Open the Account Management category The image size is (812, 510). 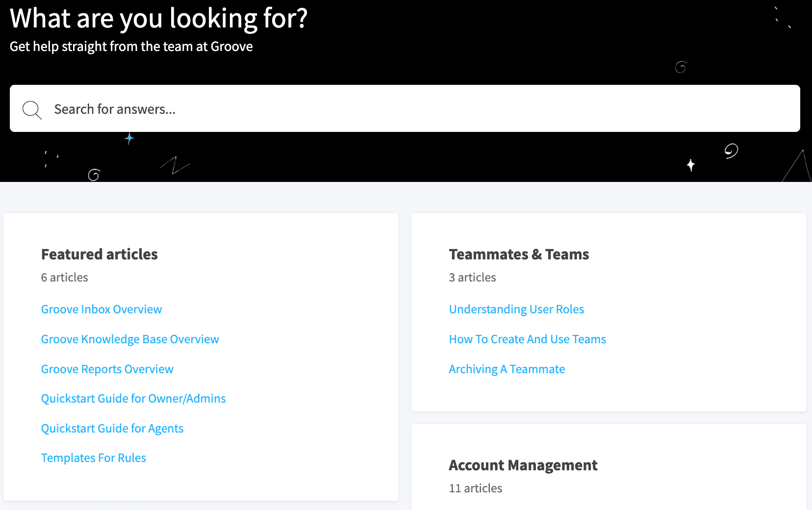click(523, 465)
